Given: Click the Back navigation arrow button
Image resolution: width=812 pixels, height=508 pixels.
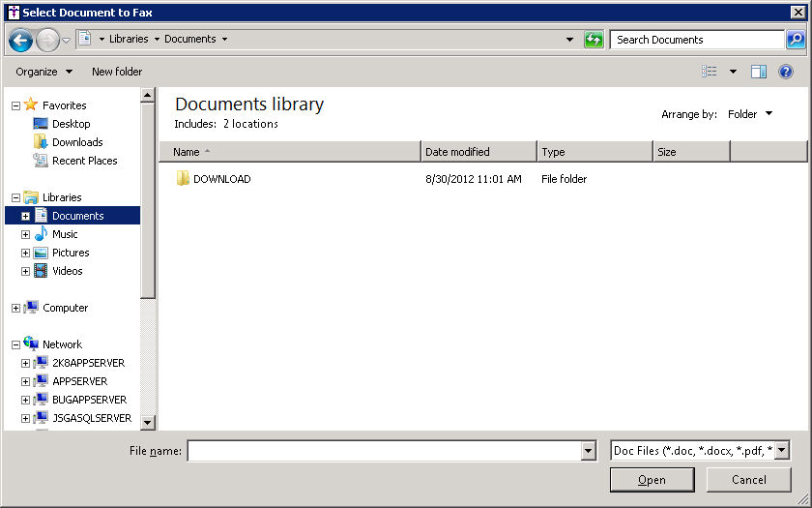Looking at the screenshot, I should point(20,40).
